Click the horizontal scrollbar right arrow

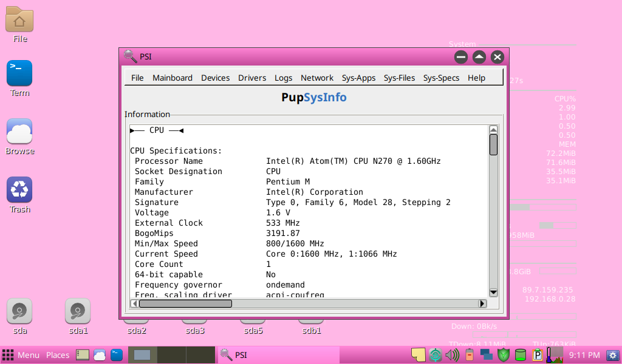(x=482, y=303)
